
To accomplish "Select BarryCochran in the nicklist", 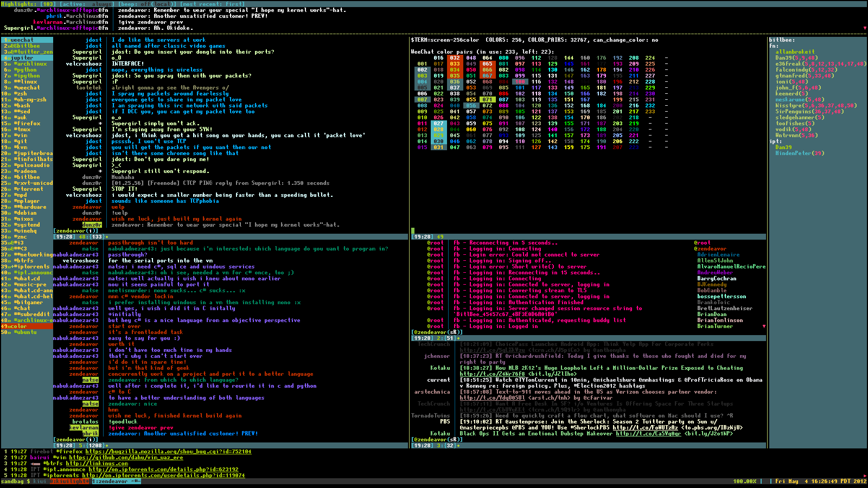I will click(717, 279).
